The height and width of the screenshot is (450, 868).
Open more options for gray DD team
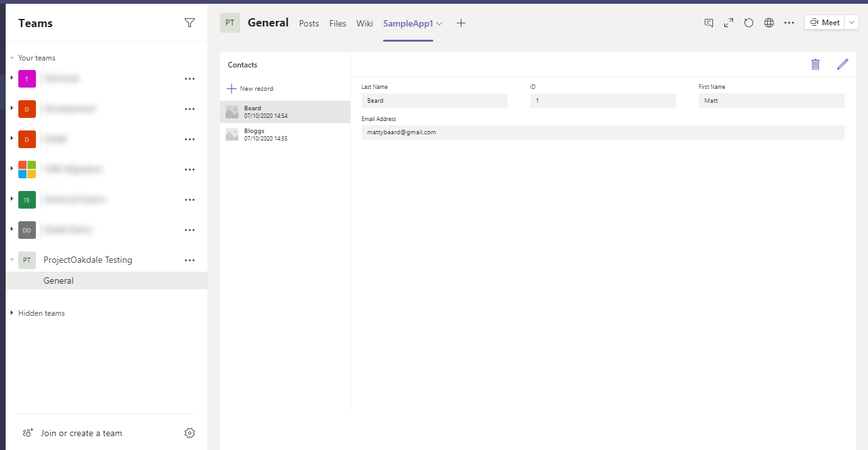[190, 230]
